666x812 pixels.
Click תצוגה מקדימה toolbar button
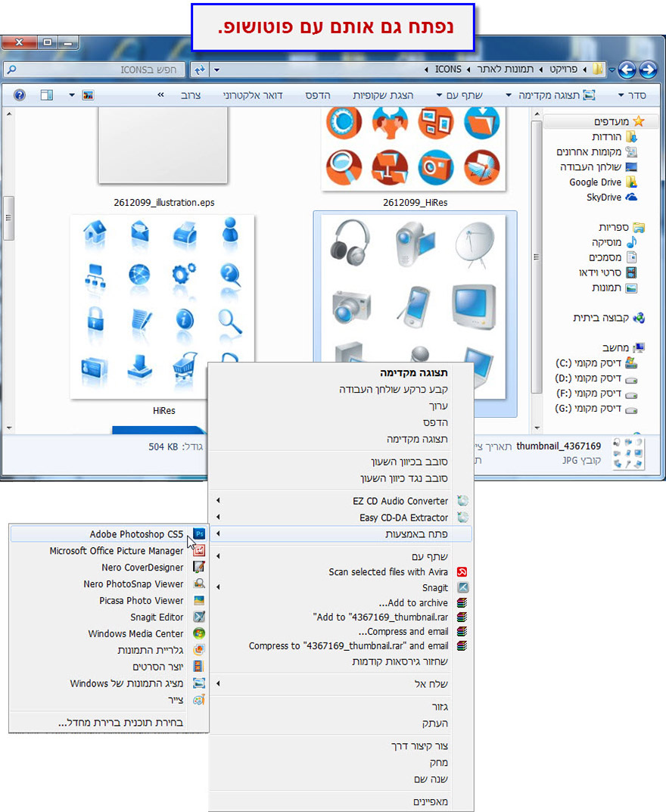[557, 95]
